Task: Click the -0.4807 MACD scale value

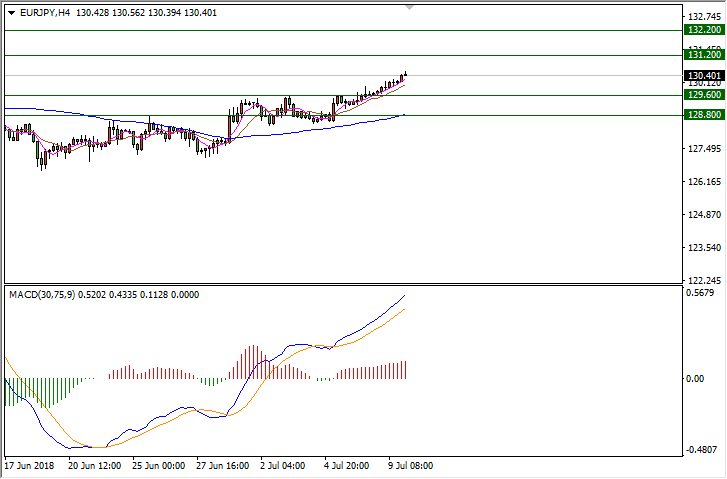Action: [x=703, y=450]
